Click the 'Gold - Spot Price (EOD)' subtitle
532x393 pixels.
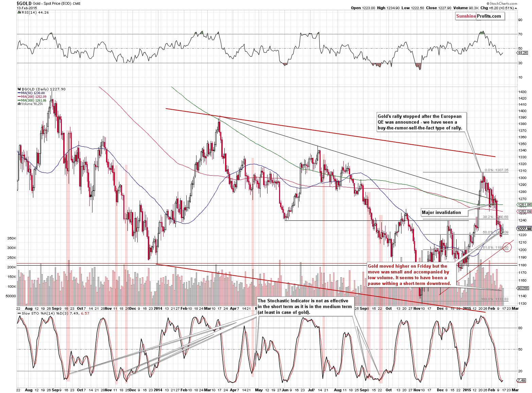click(52, 3)
